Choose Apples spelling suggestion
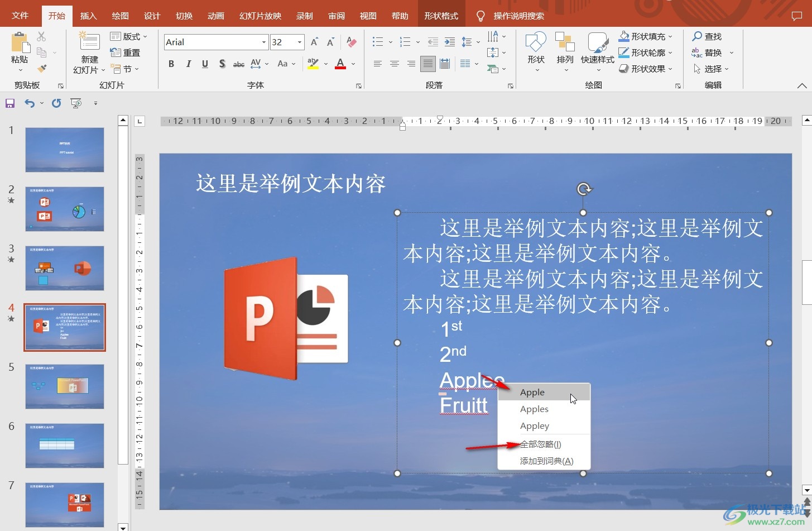This screenshot has height=531, width=812. [544, 409]
